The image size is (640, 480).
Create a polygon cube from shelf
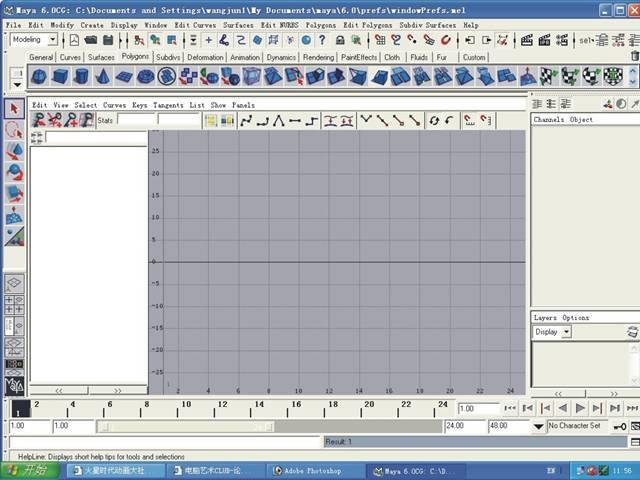coord(60,77)
